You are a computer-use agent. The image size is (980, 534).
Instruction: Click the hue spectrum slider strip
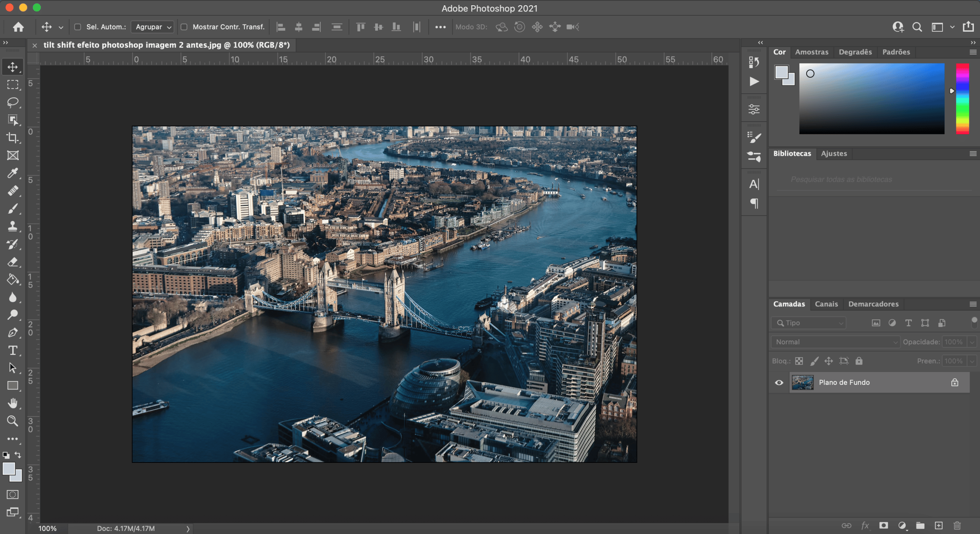click(962, 99)
